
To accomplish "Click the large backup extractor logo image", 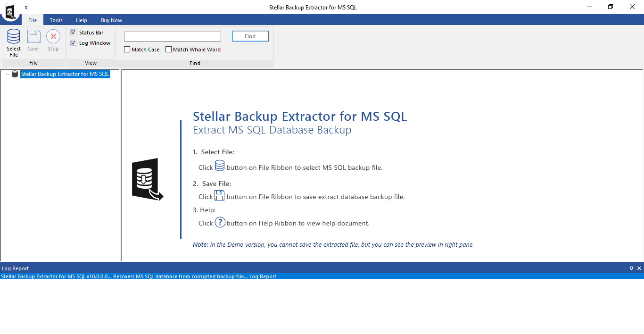I will [x=148, y=180].
